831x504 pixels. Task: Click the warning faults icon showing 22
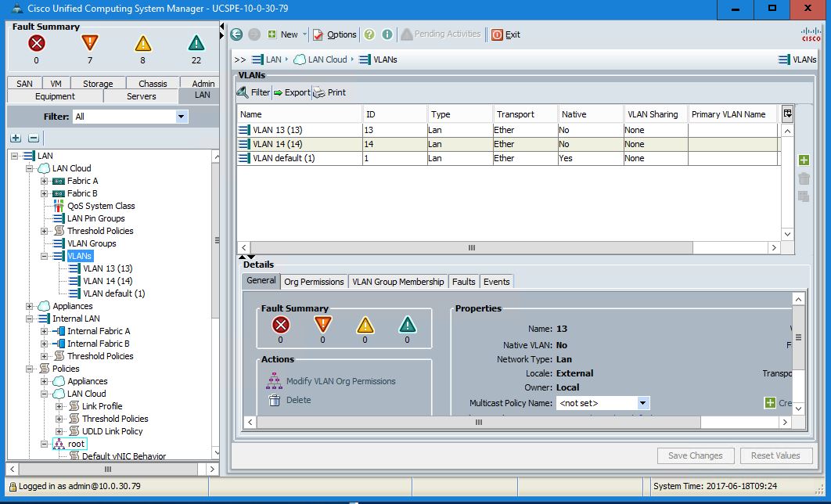196,44
